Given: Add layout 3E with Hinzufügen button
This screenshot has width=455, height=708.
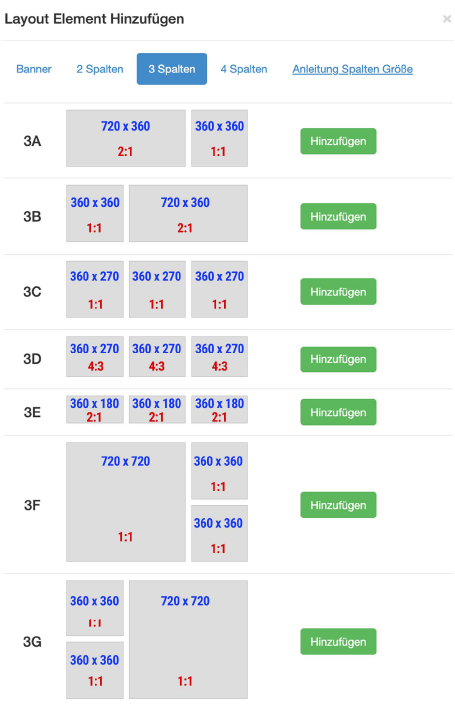Looking at the screenshot, I should click(338, 412).
